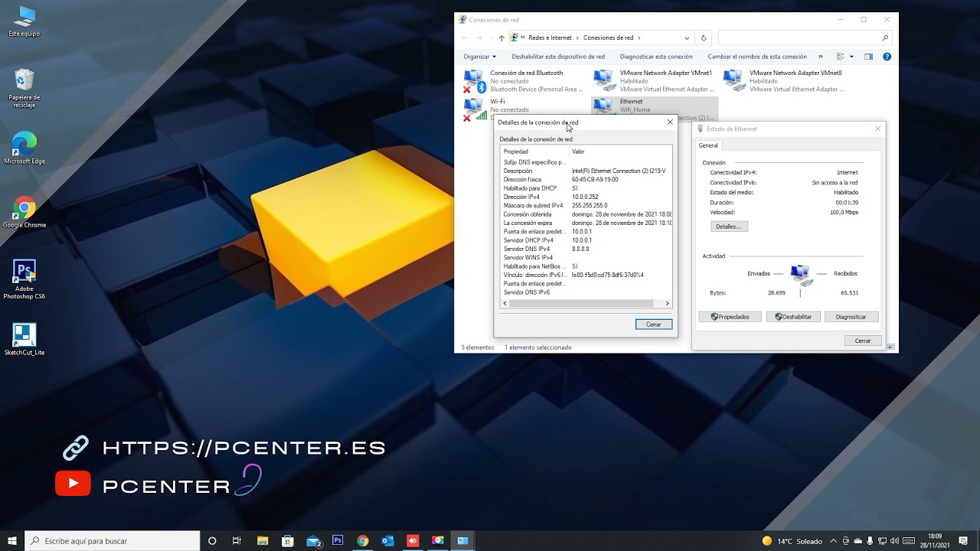980x551 pixels.
Task: Open Cortana circle on taskbar
Action: click(x=212, y=540)
